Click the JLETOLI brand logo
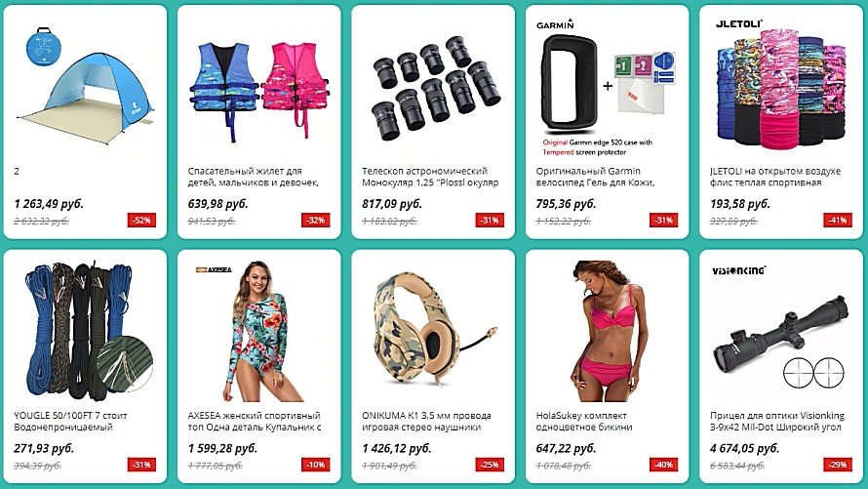 pos(739,23)
